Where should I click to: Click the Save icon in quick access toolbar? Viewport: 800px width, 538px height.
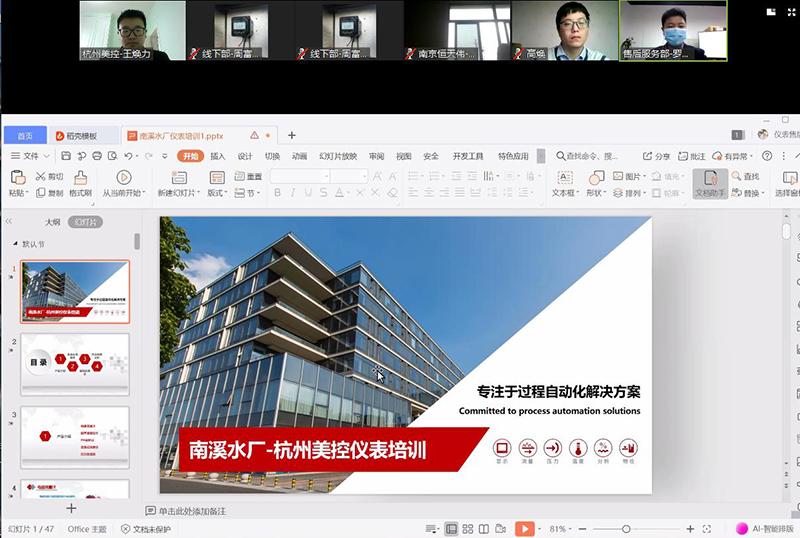66,156
